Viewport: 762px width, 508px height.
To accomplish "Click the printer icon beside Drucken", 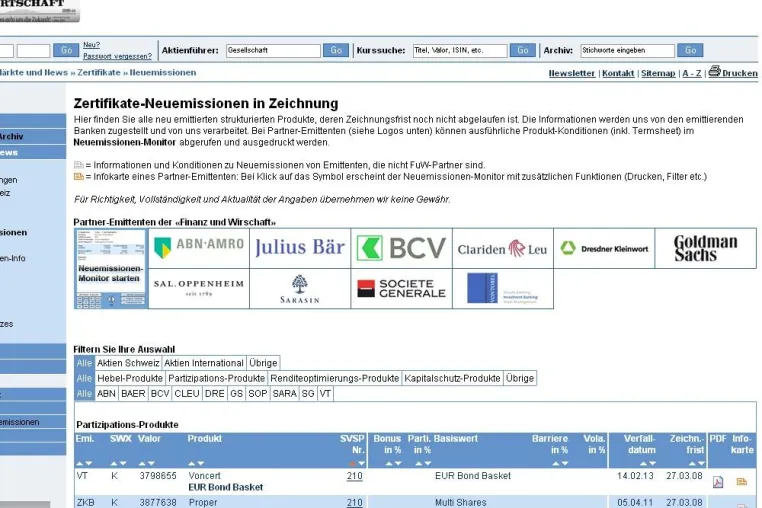I will tap(714, 71).
